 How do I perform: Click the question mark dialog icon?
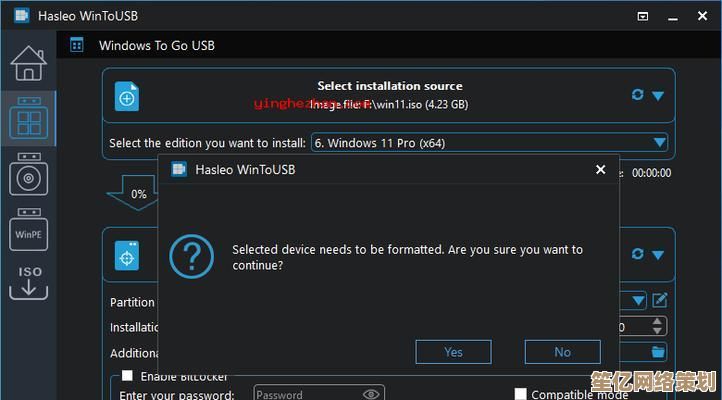tap(192, 256)
